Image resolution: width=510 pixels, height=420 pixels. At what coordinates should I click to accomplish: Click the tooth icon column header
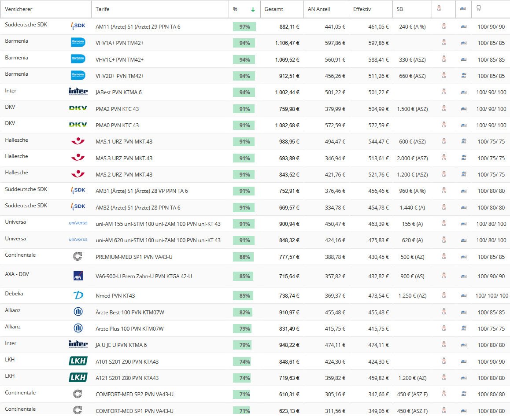pos(479,9)
